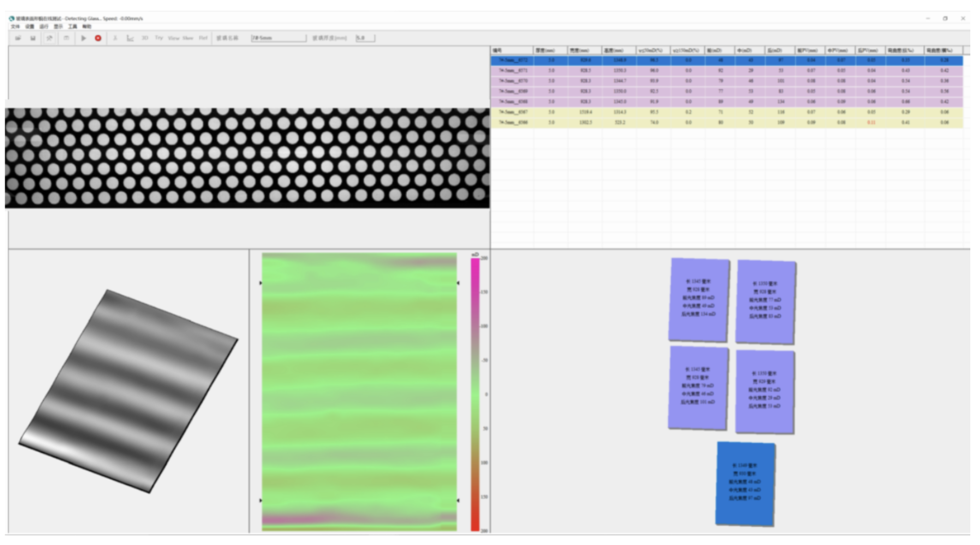Click value 134 in row 6568
Image resolution: width=980 pixels, height=545 pixels.
click(781, 102)
